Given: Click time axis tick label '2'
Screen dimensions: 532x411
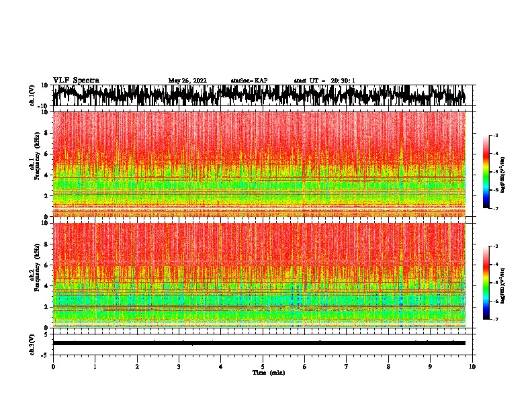Looking at the screenshot, I should click(137, 367).
